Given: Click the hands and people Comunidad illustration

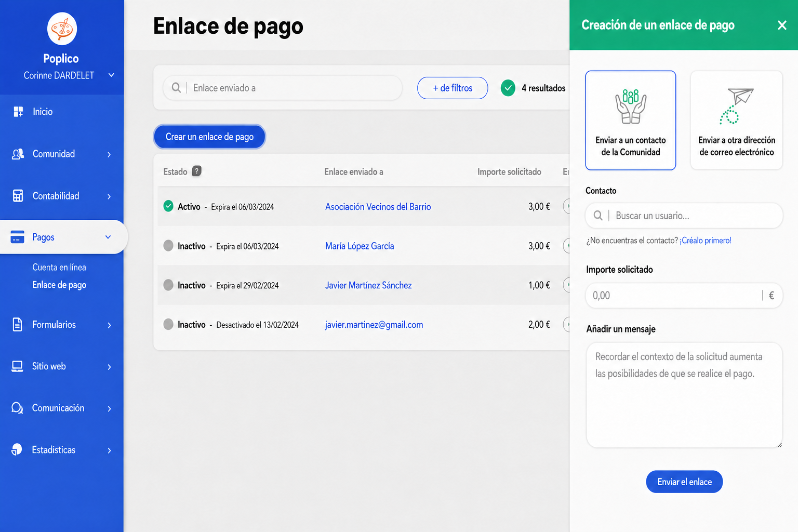Looking at the screenshot, I should coord(631,107).
